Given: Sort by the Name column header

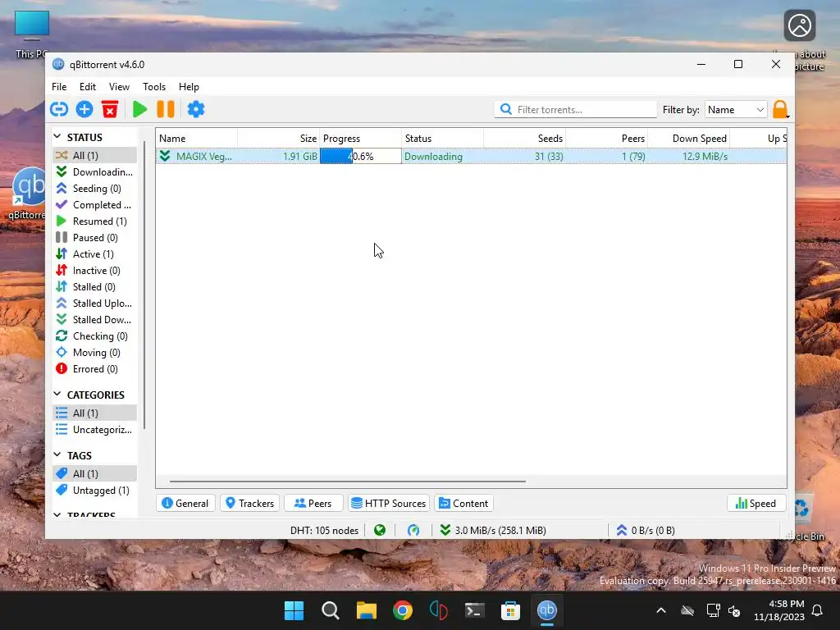Looking at the screenshot, I should click(x=197, y=138).
